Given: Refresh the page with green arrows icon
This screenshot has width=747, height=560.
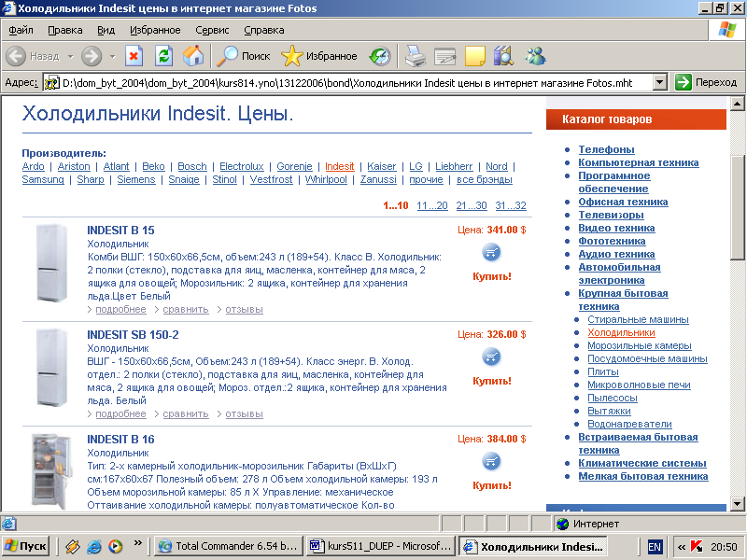Looking at the screenshot, I should coord(163,56).
